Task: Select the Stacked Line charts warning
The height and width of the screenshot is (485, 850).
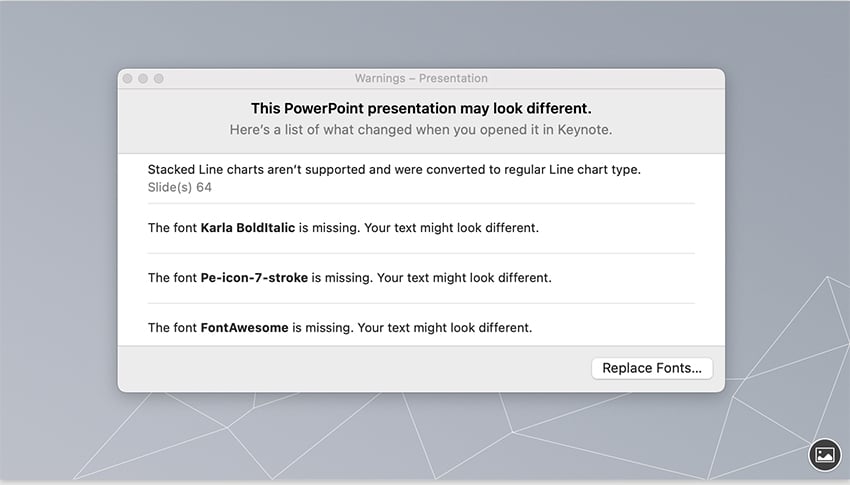Action: pyautogui.click(x=394, y=170)
